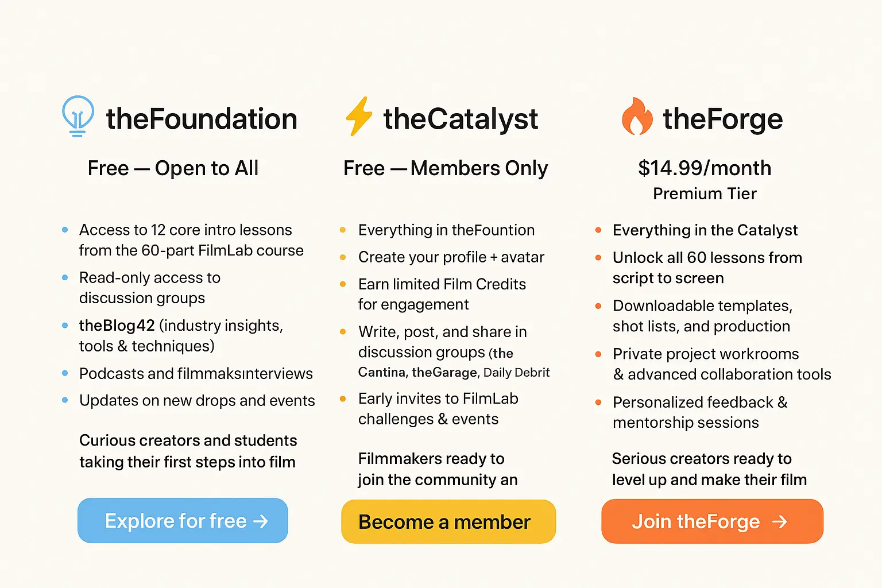Click the Personalized feedback & mentorship sessions item
The image size is (882, 588).
click(x=699, y=412)
